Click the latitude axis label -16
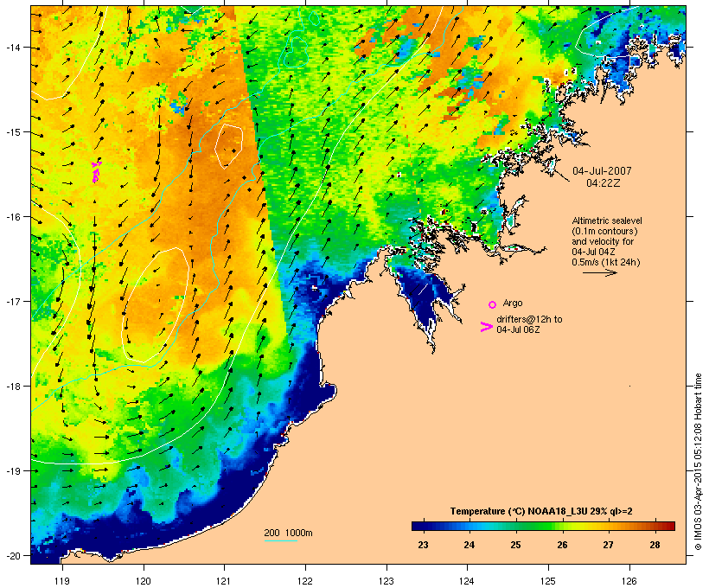 13,217
